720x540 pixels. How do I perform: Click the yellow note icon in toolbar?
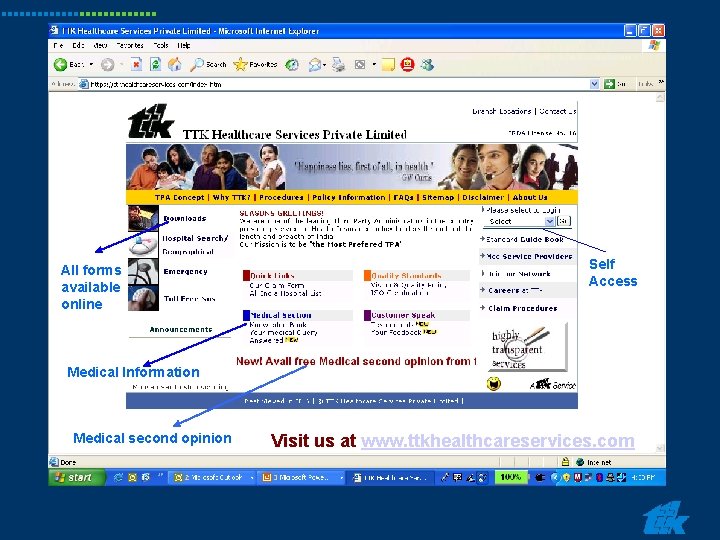tap(388, 65)
